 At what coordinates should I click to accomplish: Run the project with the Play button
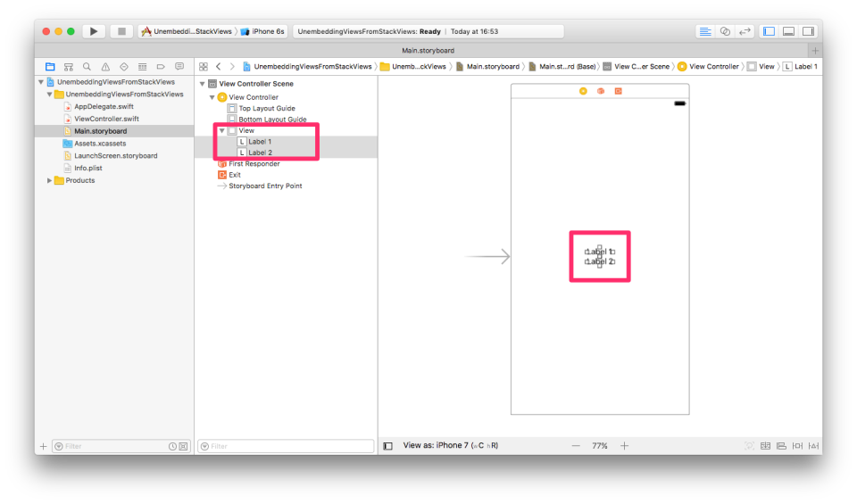[94, 31]
